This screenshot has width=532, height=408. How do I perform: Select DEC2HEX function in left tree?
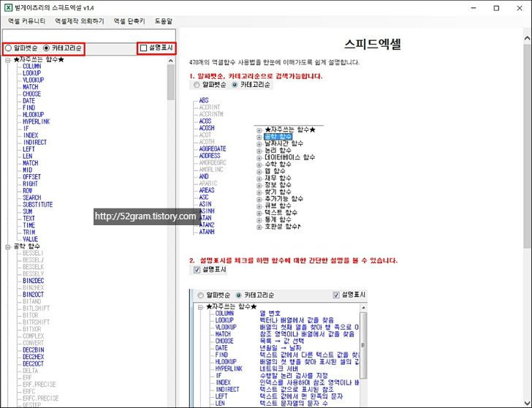click(x=34, y=357)
